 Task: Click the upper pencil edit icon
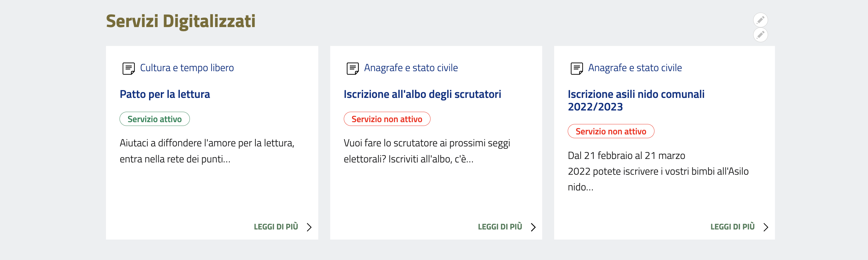coord(760,20)
